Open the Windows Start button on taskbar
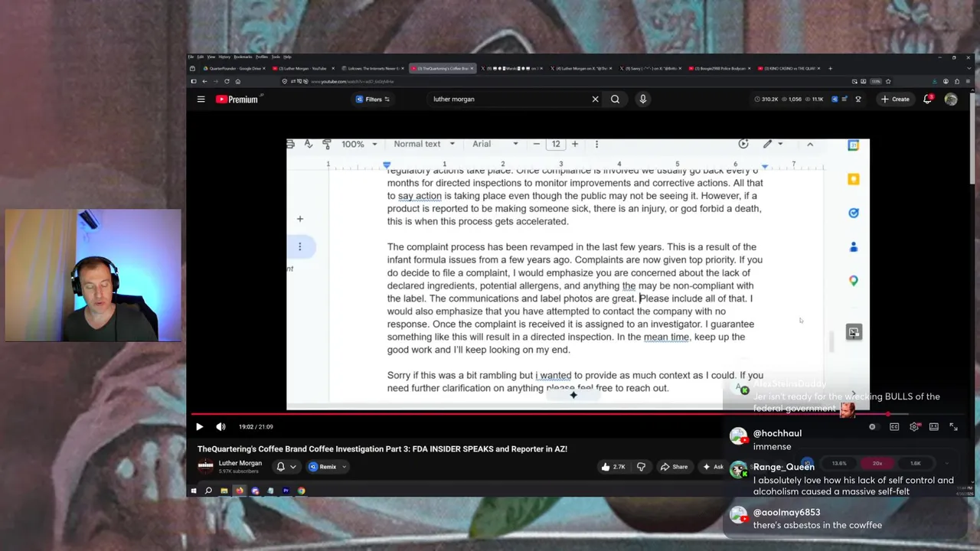 [x=194, y=491]
